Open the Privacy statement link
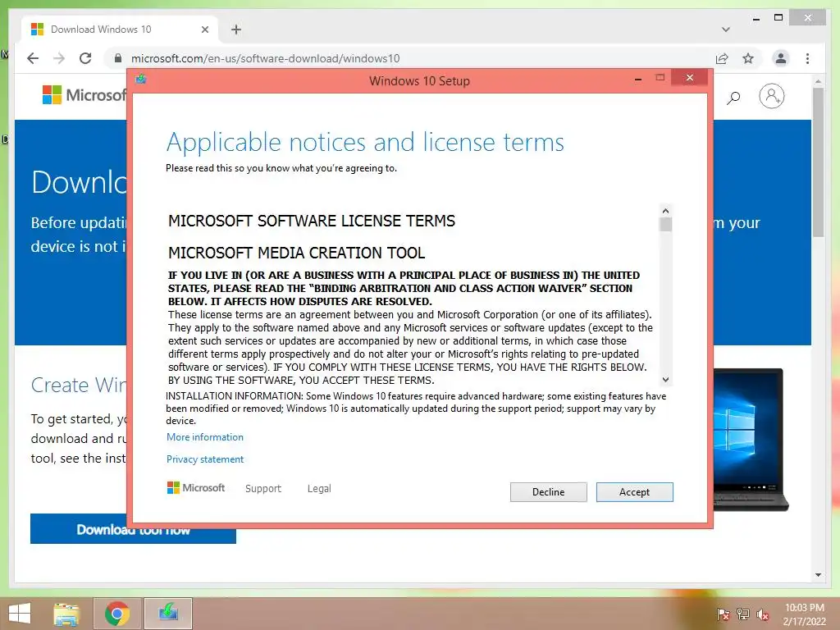This screenshot has width=840, height=630. coord(204,459)
